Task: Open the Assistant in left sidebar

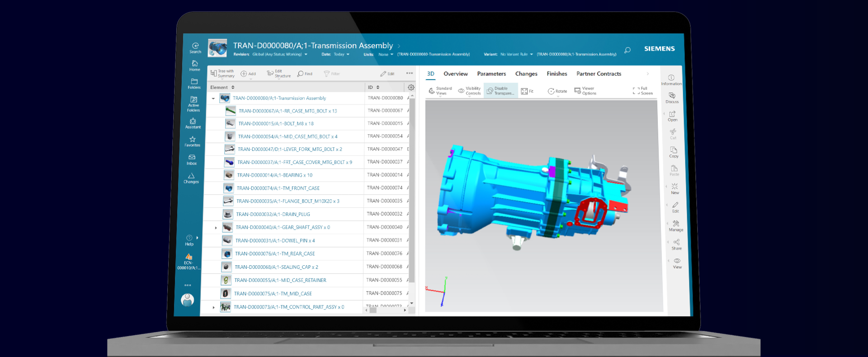Action: [x=193, y=123]
